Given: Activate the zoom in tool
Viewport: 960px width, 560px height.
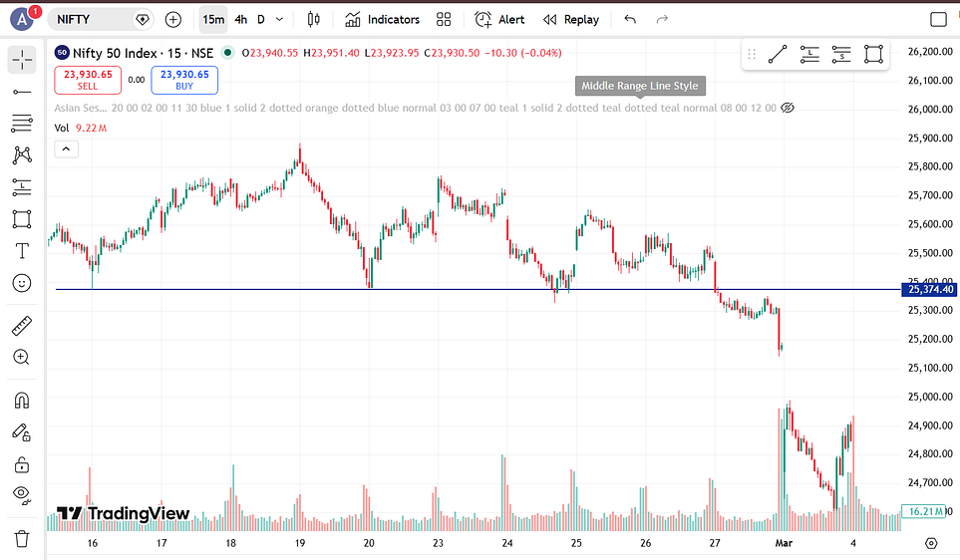Looking at the screenshot, I should [22, 358].
